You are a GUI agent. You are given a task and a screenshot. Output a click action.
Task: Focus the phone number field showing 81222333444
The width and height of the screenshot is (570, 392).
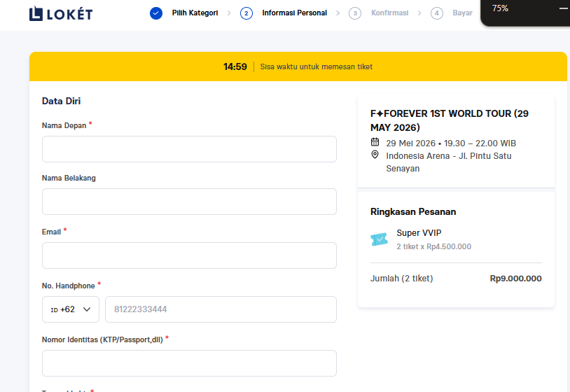(221, 309)
